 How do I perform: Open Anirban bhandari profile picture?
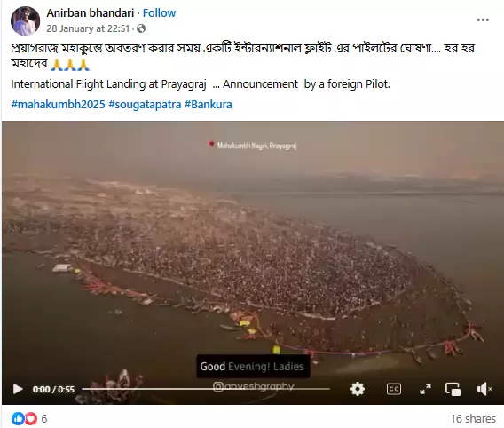point(25,20)
